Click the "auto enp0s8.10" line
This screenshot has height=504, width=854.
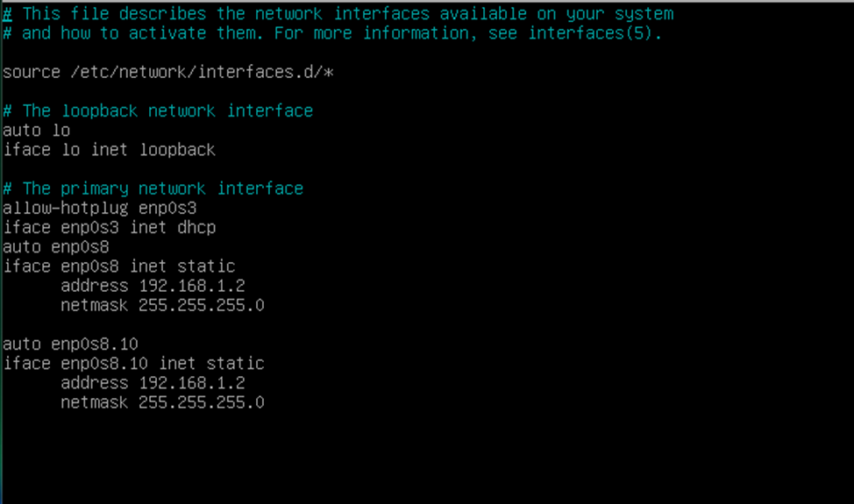tap(70, 344)
